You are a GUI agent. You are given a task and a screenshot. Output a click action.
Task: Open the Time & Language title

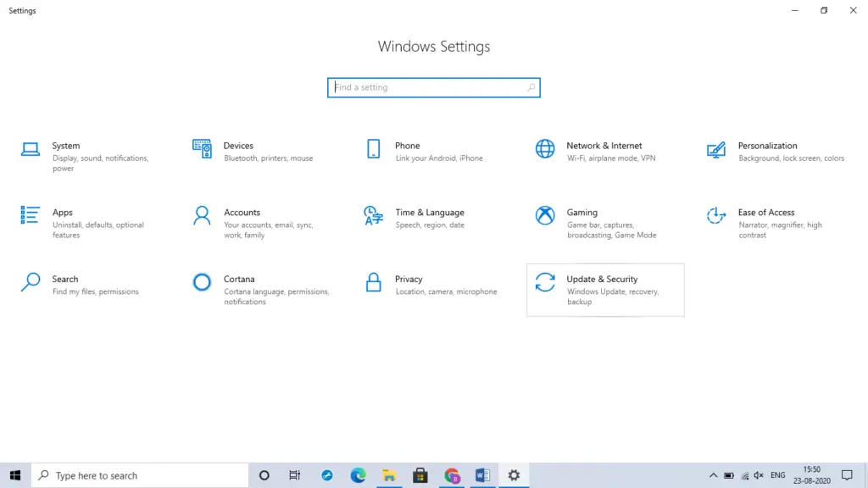(x=430, y=213)
